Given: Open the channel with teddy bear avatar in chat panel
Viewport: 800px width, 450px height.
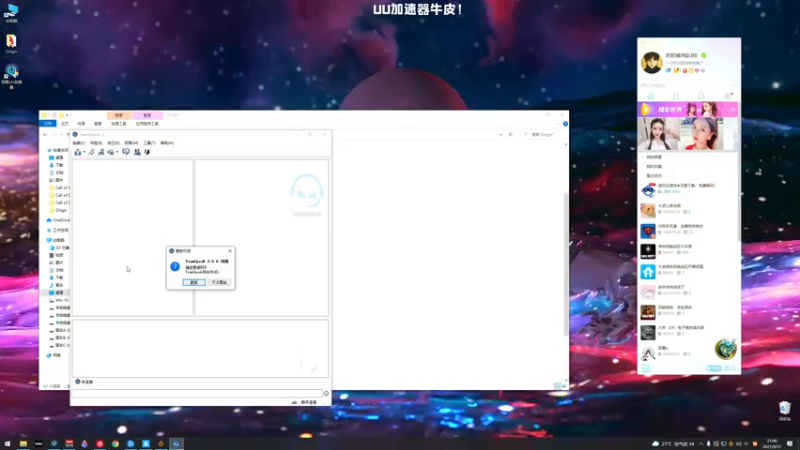Looking at the screenshot, I should click(688, 210).
